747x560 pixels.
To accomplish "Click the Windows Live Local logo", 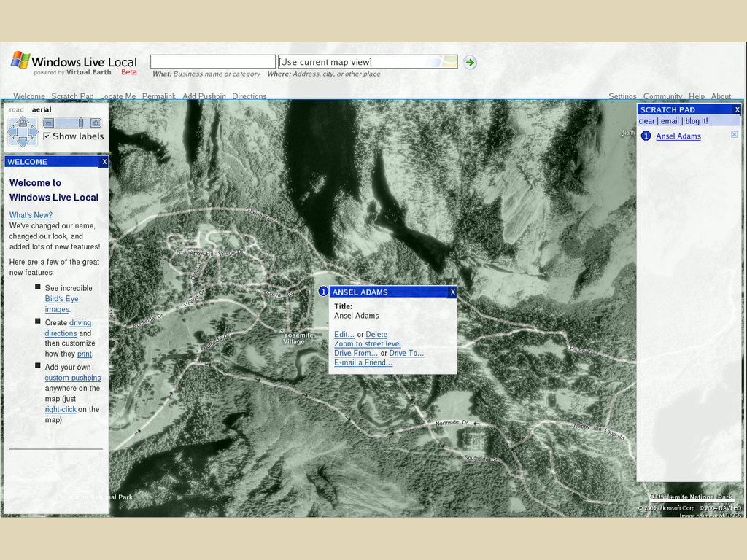I will (74, 63).
